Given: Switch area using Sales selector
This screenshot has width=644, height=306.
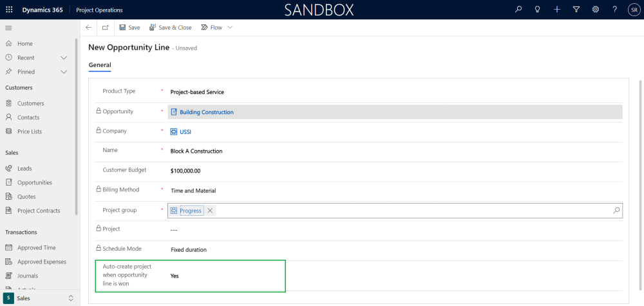Looking at the screenshot, I should click(40, 298).
